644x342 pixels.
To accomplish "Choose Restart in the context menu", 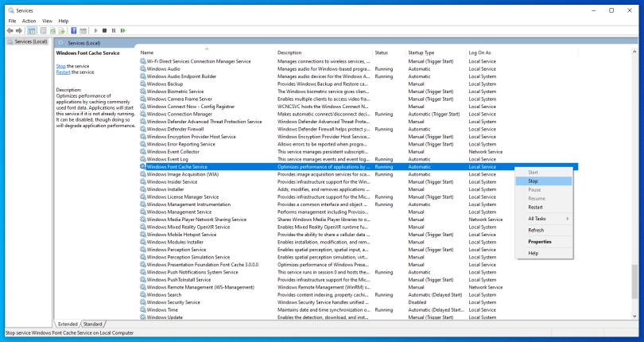I will coord(535,207).
